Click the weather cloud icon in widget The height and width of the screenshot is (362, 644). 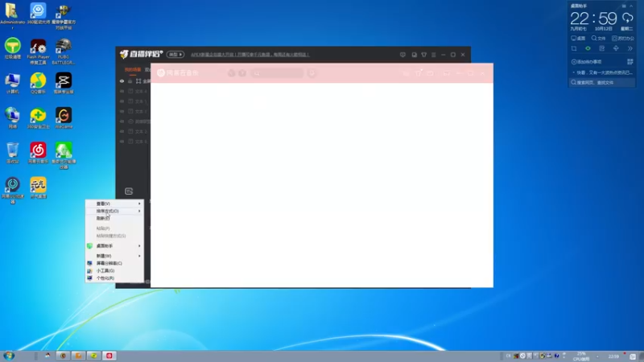(628, 18)
